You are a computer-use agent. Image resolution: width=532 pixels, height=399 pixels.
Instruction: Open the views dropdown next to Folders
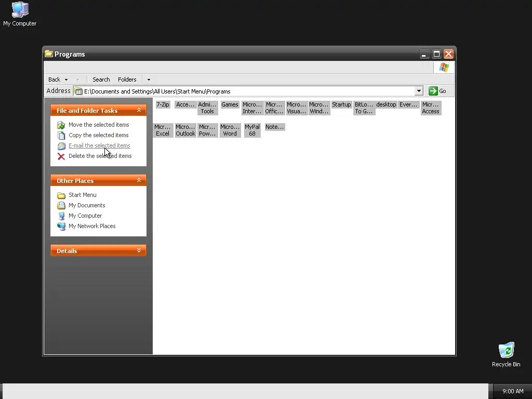pyautogui.click(x=149, y=79)
